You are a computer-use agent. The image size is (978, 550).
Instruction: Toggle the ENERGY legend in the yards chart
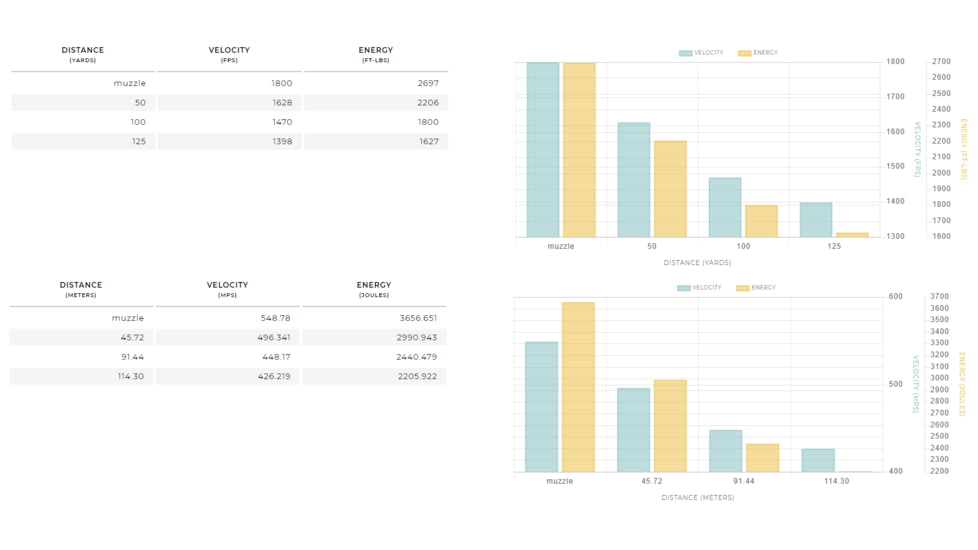pos(758,53)
